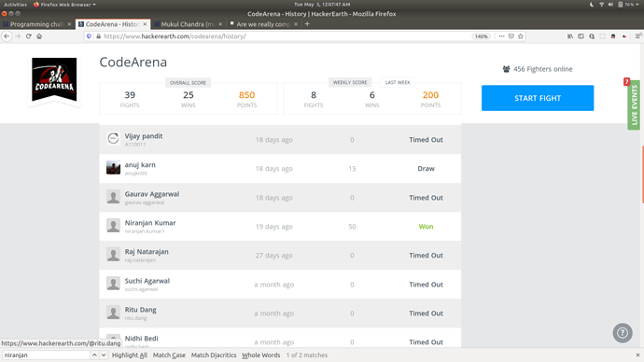Screen dimensions: 644x362
Task: Open the Firefox Library icon
Action: (x=570, y=36)
